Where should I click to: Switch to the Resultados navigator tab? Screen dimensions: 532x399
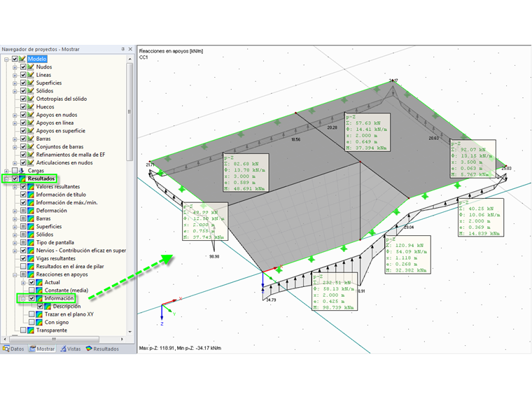[x=102, y=349]
